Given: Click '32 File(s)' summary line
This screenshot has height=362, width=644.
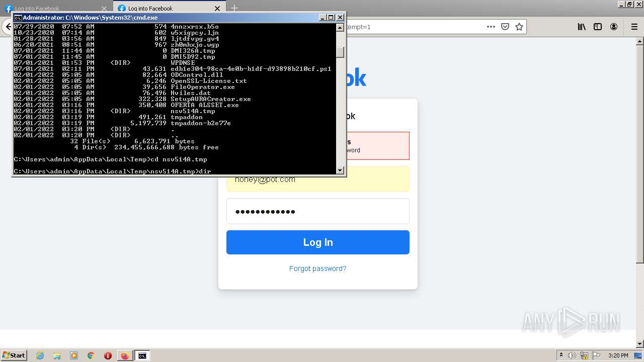Looking at the screenshot, I should click(x=132, y=141).
